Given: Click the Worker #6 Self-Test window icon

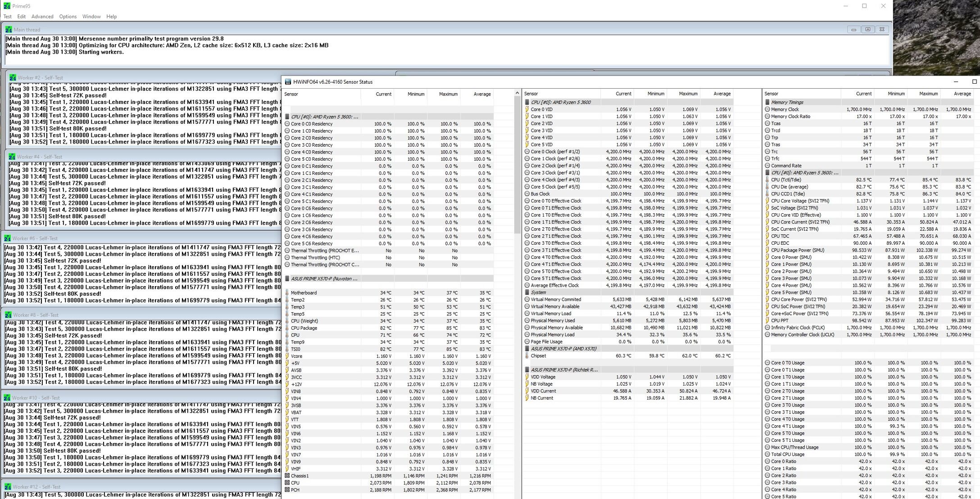Looking at the screenshot, I should coord(8,238).
